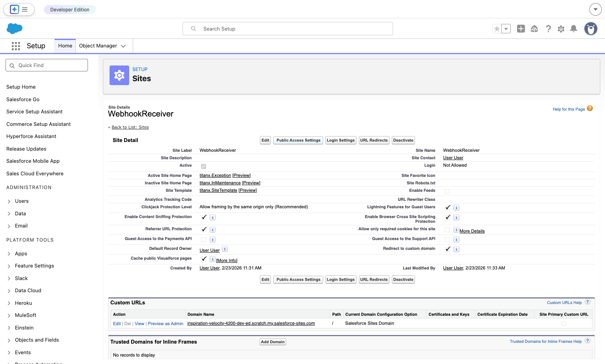Click the Add Domain button
The width and height of the screenshot is (605, 364).
tap(273, 342)
